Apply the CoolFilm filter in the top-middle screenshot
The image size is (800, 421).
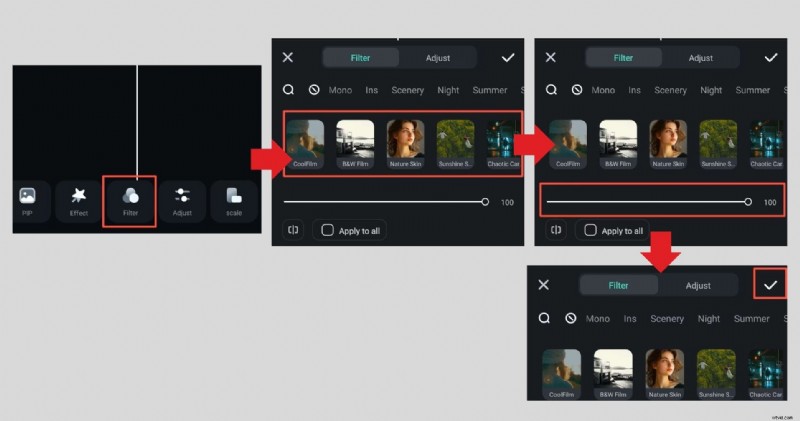click(305, 144)
